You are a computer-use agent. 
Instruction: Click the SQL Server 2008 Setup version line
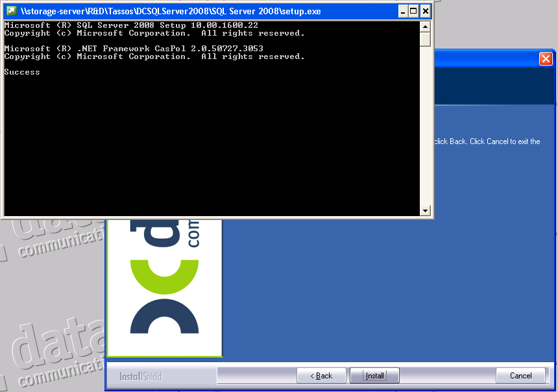tap(131, 25)
